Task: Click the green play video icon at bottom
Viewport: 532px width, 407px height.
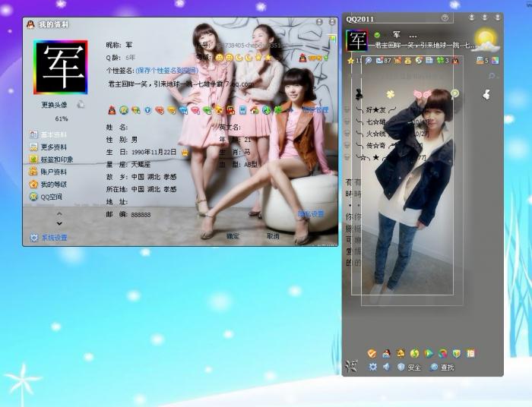Action: [429, 353]
